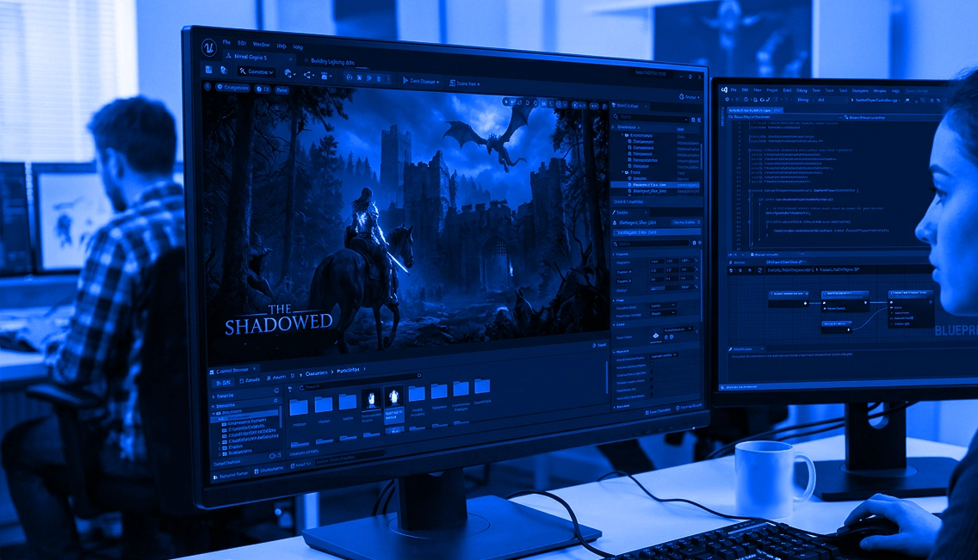Click the first icon in the playback control group
The width and height of the screenshot is (978, 560).
coord(350,77)
